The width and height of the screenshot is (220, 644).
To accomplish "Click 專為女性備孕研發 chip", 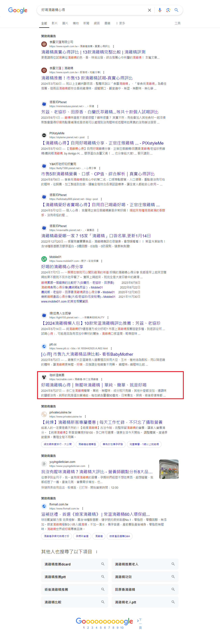I will pos(113,444).
